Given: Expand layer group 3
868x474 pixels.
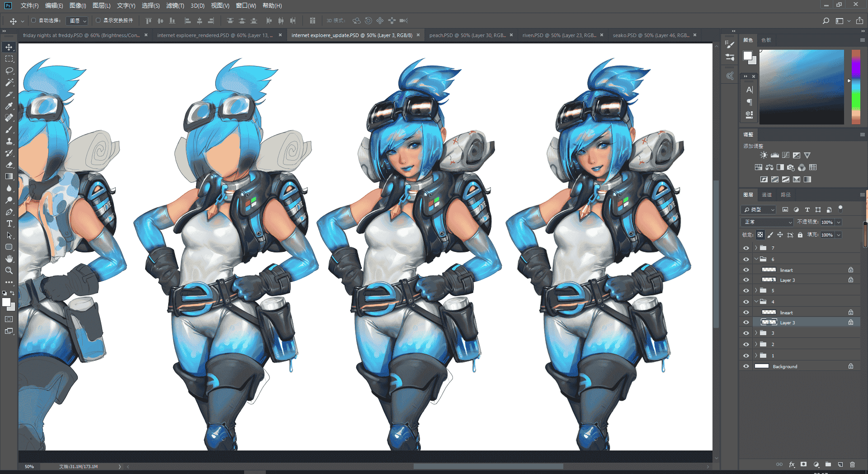Looking at the screenshot, I should [x=756, y=333].
